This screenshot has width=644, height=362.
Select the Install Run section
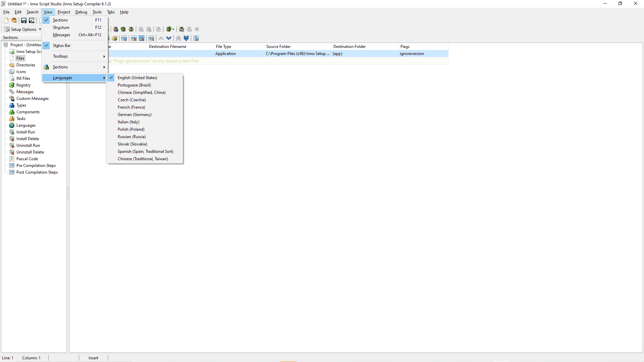point(25,132)
